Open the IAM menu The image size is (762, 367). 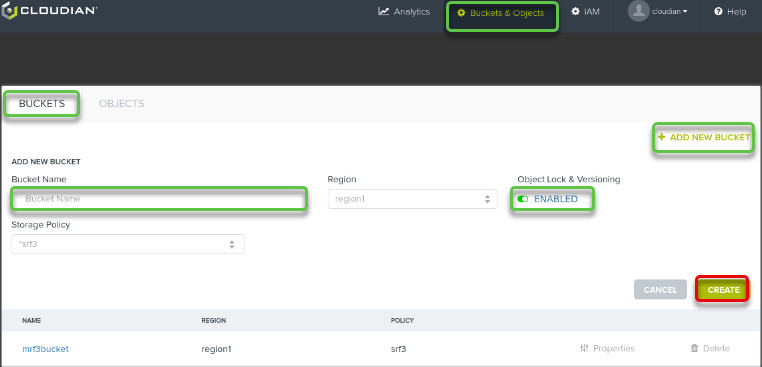point(585,12)
